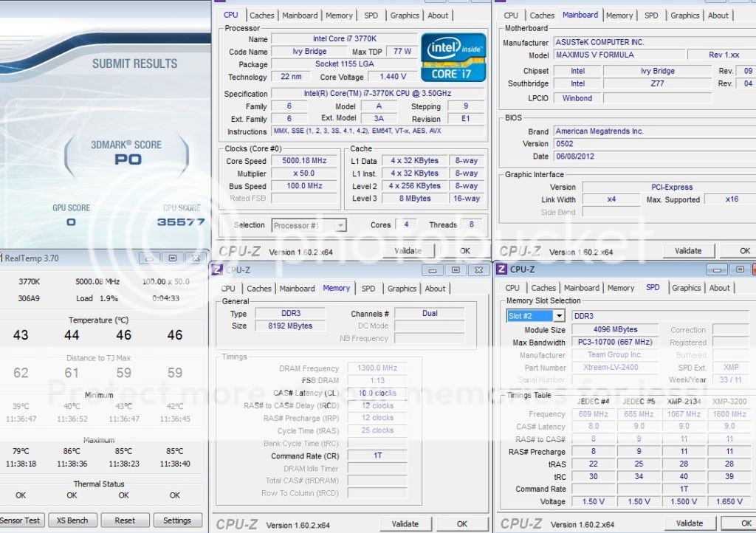Maximize the RealTemp 3.70 window
The image size is (756, 533).
[172, 259]
